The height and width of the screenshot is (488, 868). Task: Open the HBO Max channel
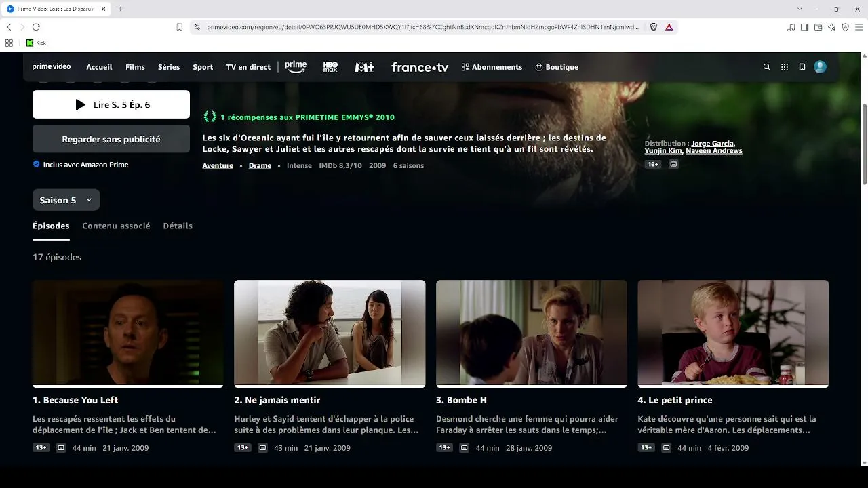[x=330, y=67]
